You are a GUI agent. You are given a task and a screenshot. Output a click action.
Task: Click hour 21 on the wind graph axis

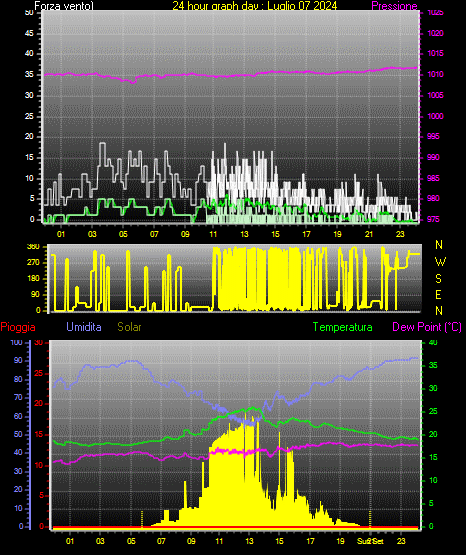pyautogui.click(x=369, y=234)
